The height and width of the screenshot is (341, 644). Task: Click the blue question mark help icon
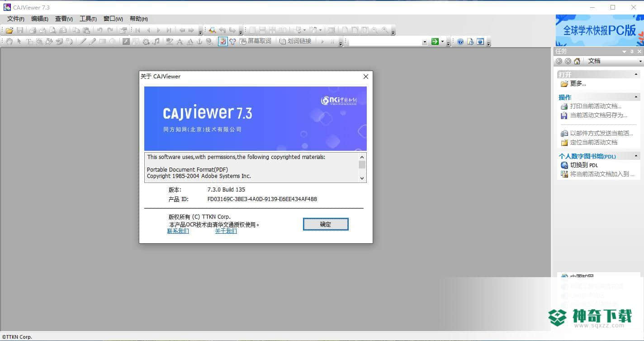point(460,42)
